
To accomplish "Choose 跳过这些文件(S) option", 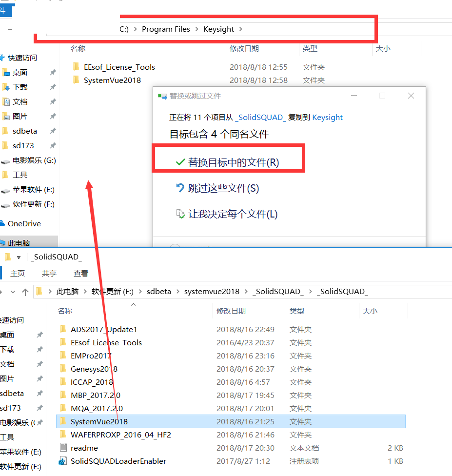I will coord(223,188).
